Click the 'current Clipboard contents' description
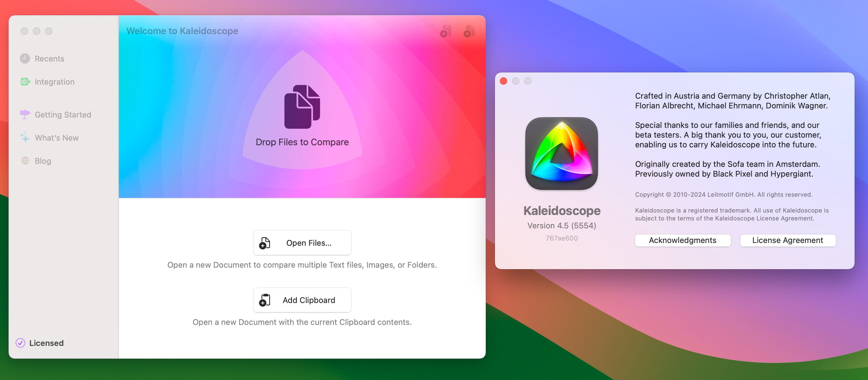Screen dimensions: 868x380 pyautogui.click(x=302, y=322)
